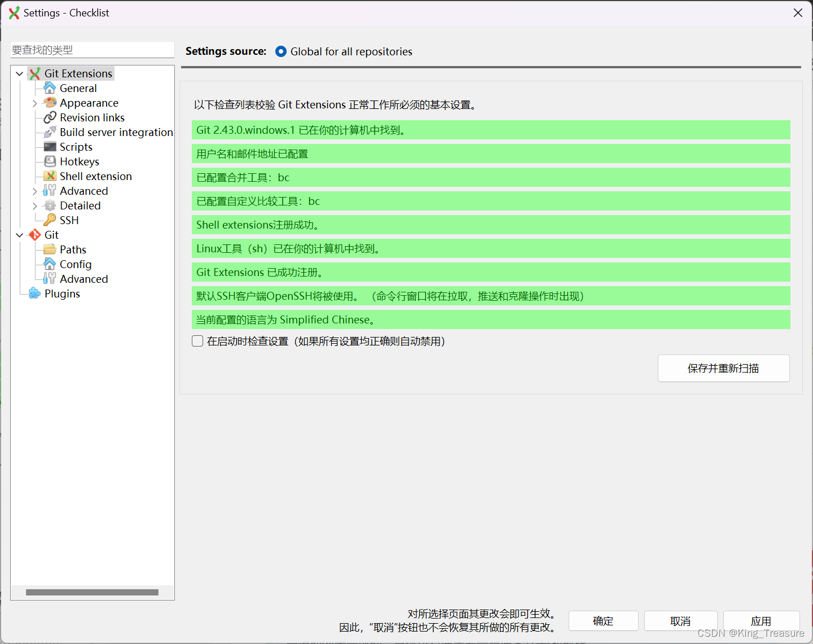Click the Plugins puzzle piece icon
Image resolution: width=813 pixels, height=644 pixels.
[x=35, y=293]
